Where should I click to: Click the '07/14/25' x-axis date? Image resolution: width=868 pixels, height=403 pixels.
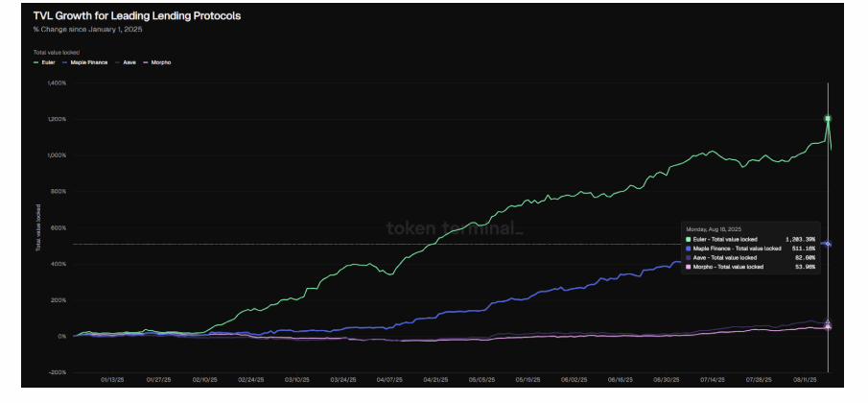[x=712, y=380]
